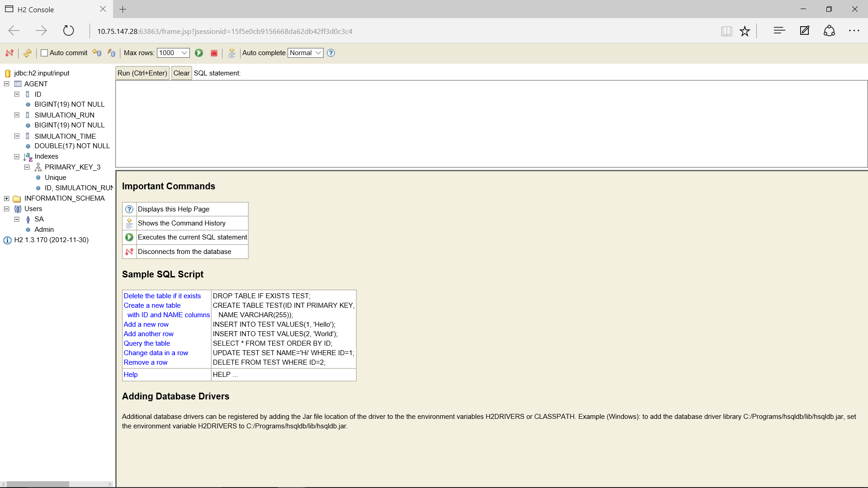This screenshot has width=868, height=488.
Task: Click the Clear button
Action: click(x=181, y=73)
